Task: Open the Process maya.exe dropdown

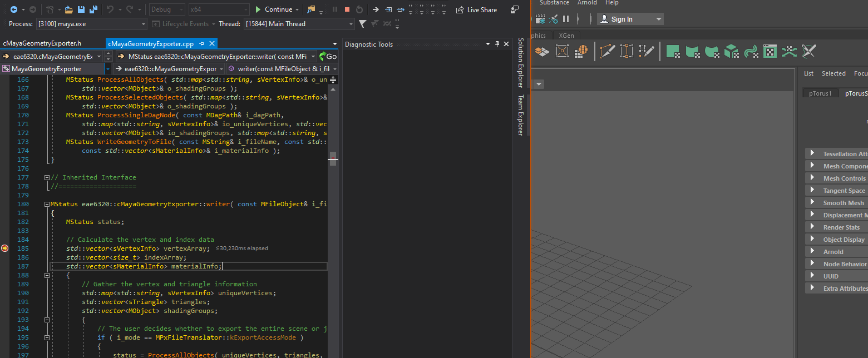Action: pyautogui.click(x=92, y=24)
